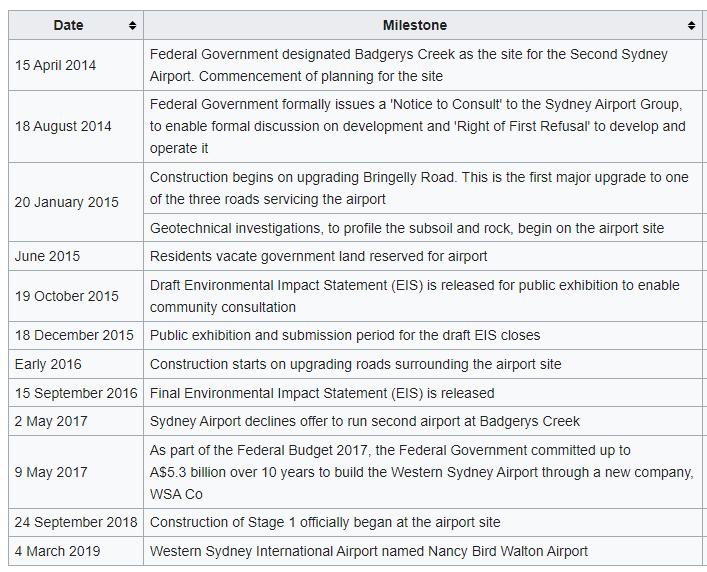The width and height of the screenshot is (707, 572).
Task: Click the Sydney Airport declines offer milestone
Action: coord(364,421)
